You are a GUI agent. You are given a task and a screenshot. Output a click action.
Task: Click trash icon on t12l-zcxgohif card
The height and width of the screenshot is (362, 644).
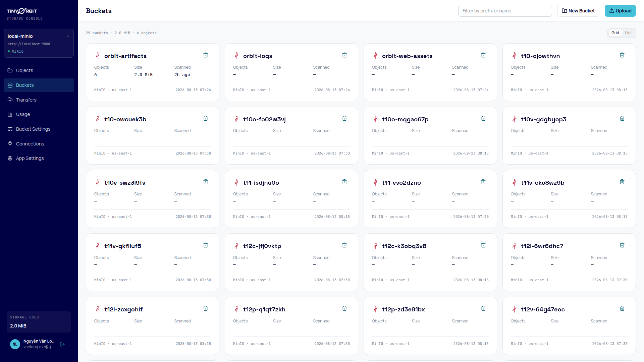point(206,308)
